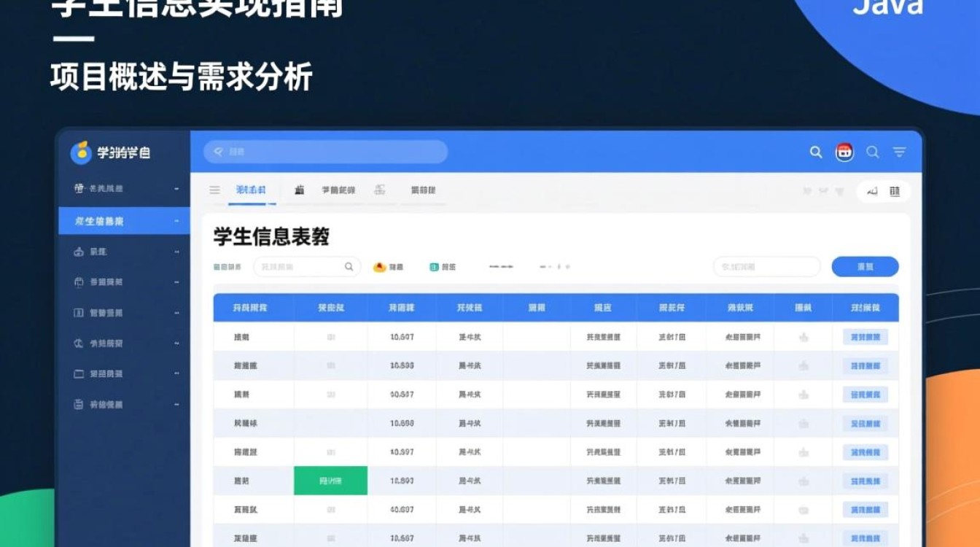Viewport: 980px width, 547px height.
Task: Click the table grid icon in the white pill
Action: (x=896, y=191)
